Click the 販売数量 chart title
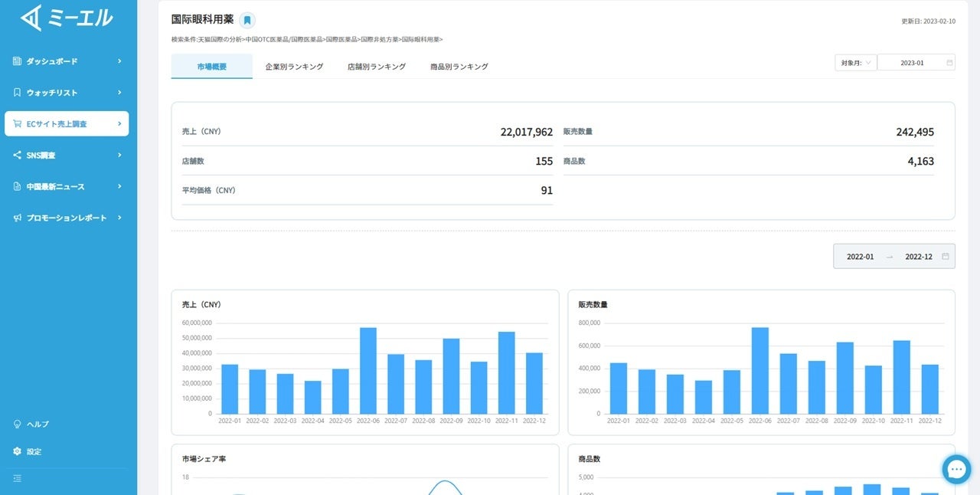980x495 pixels. (x=593, y=304)
